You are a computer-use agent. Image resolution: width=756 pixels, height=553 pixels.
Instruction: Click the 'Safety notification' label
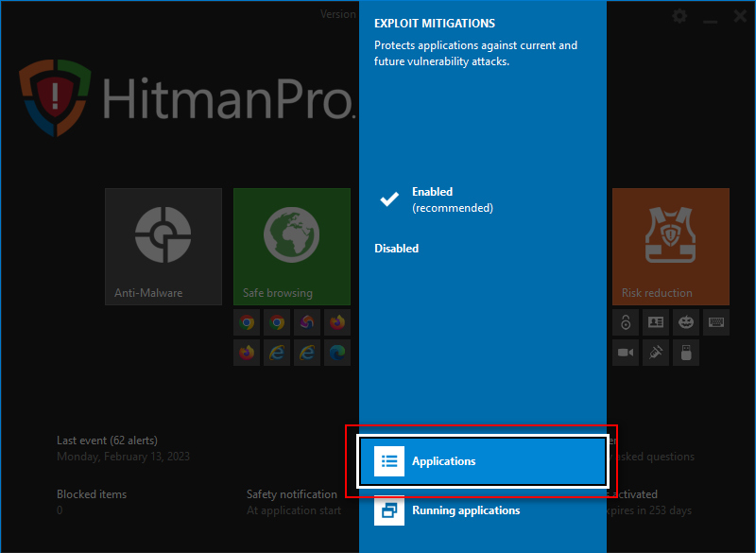pos(292,494)
